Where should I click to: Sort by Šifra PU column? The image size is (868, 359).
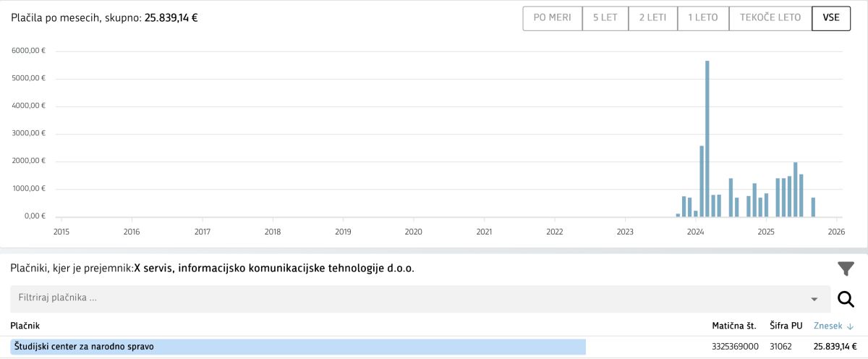click(786, 326)
